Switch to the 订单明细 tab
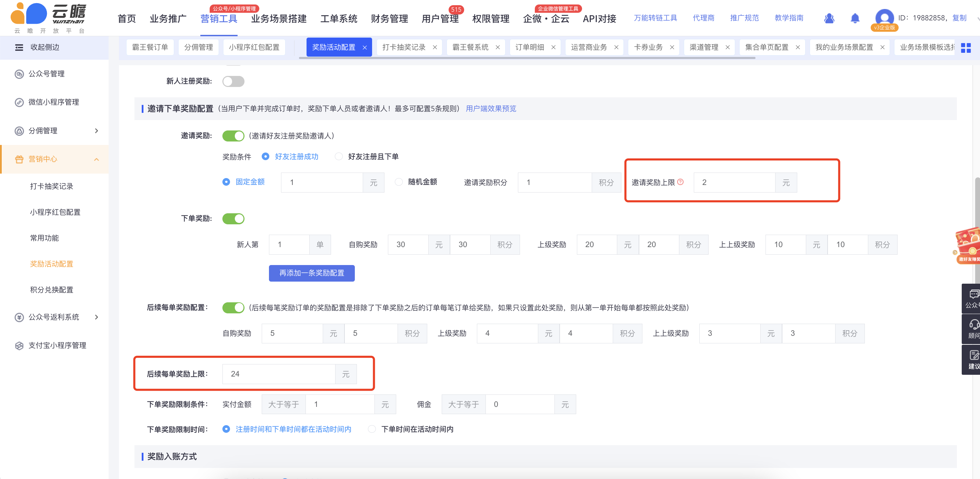 pos(530,47)
